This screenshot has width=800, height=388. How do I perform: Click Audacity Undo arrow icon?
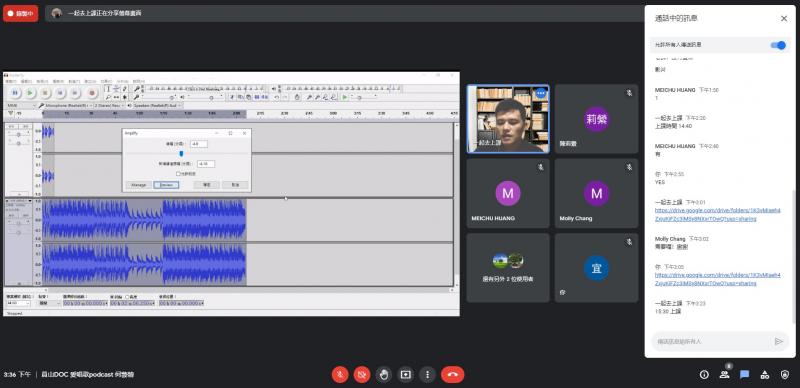click(277, 96)
